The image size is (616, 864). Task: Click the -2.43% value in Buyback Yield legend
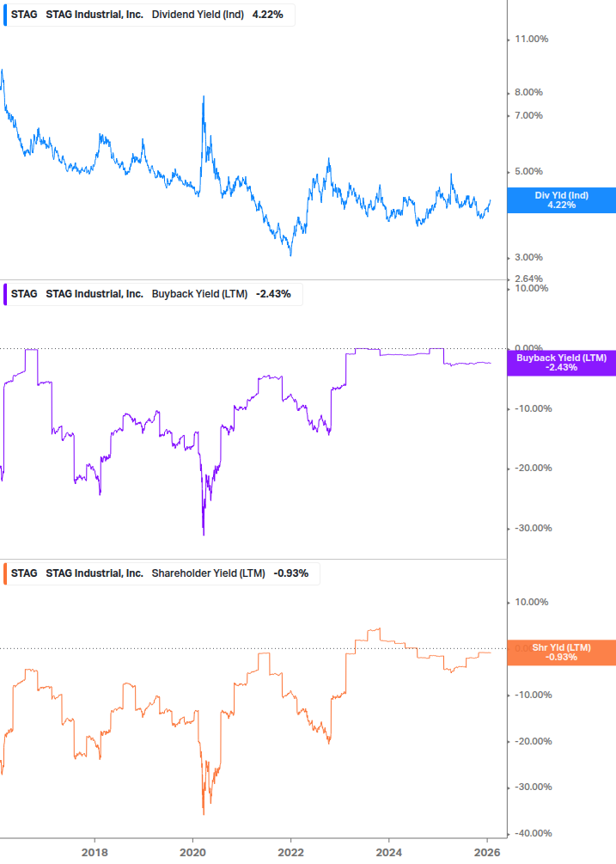(x=273, y=294)
